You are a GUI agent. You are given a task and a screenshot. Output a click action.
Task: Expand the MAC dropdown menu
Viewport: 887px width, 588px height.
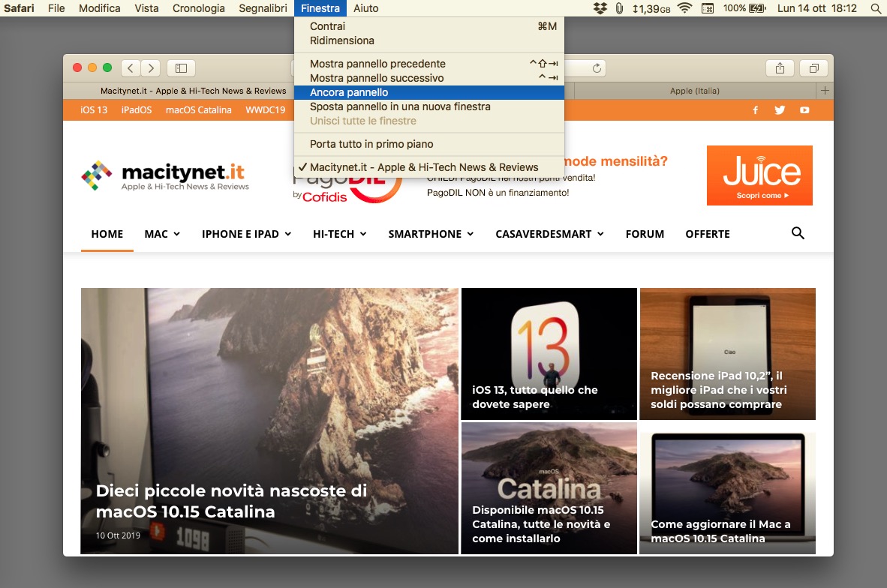(x=162, y=234)
